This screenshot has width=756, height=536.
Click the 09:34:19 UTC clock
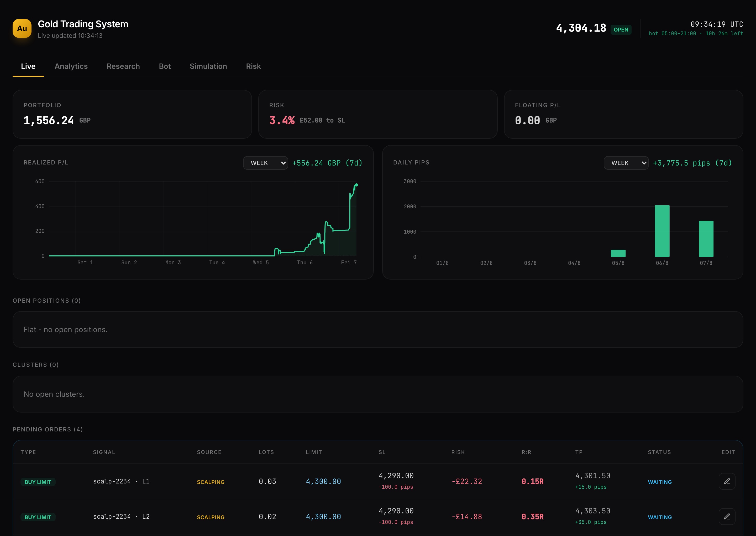click(717, 24)
